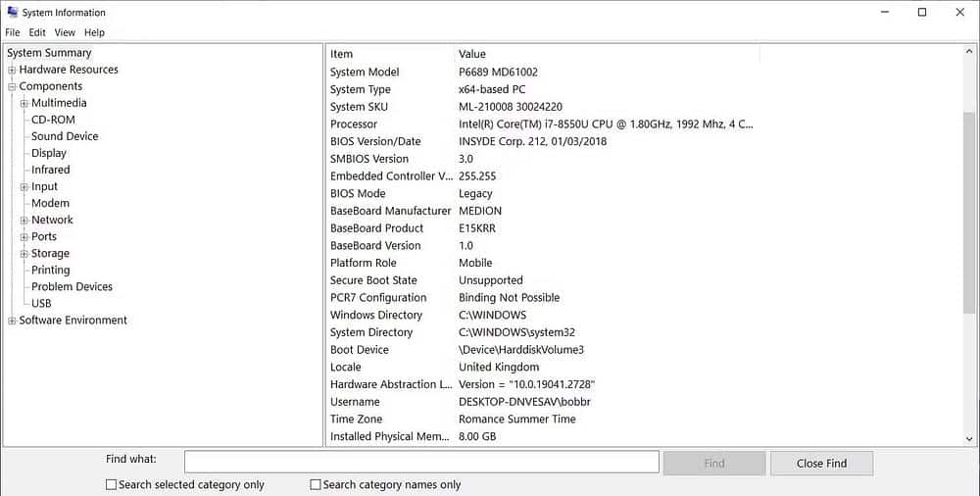Tick Search category names only checkbox
980x496 pixels.
click(x=316, y=485)
